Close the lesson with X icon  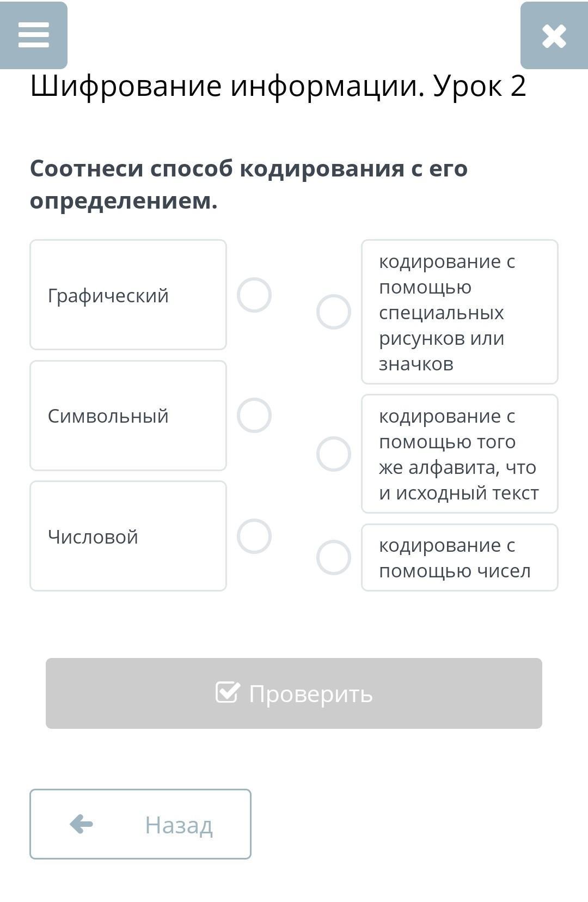[554, 36]
